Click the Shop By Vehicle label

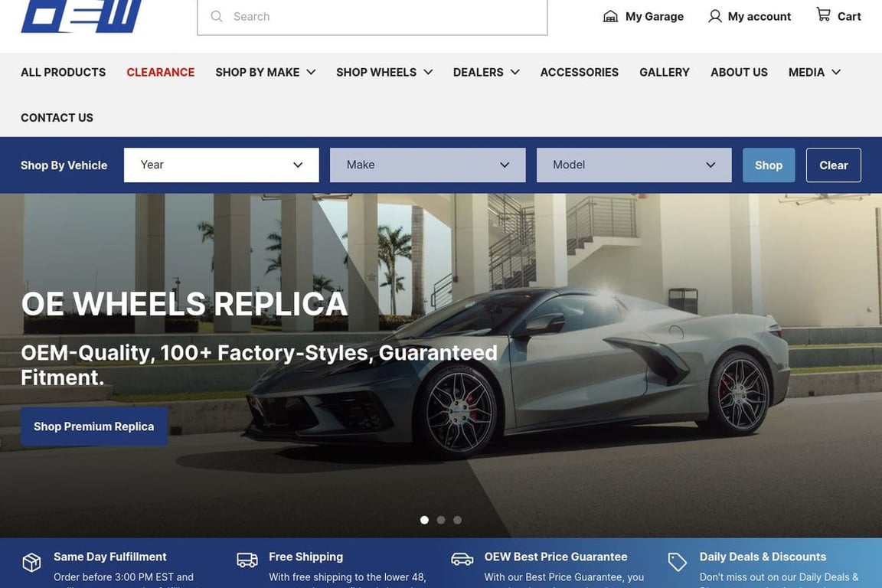[x=64, y=165]
